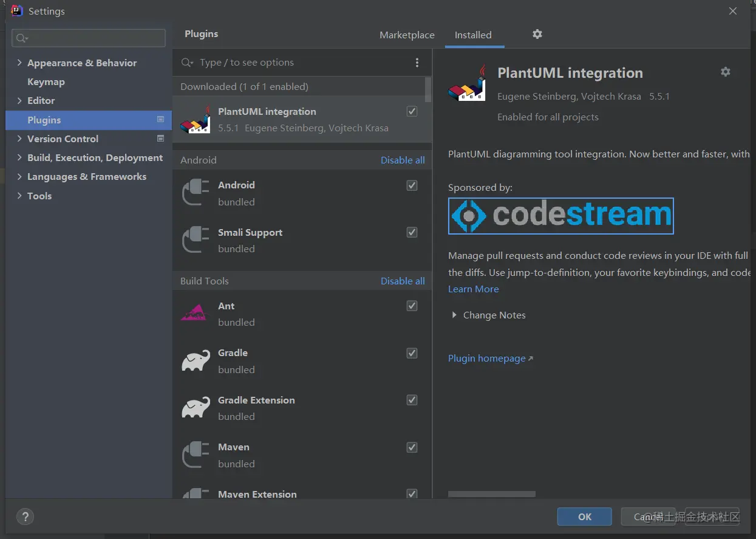756x539 pixels.
Task: Click the Maven Extension plug icon
Action: [196, 493]
